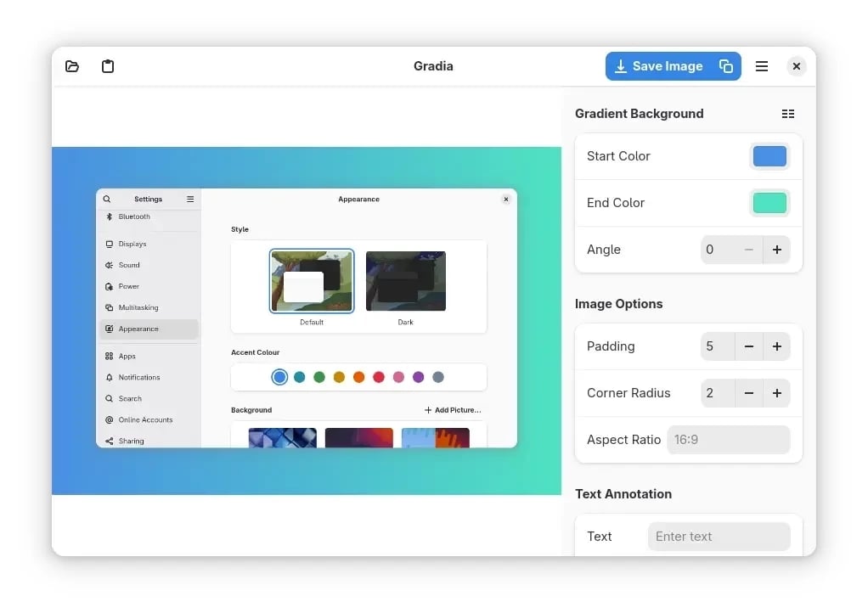Select Online Accounts in Settings sidebar
This screenshot has width=868, height=613.
click(149, 420)
